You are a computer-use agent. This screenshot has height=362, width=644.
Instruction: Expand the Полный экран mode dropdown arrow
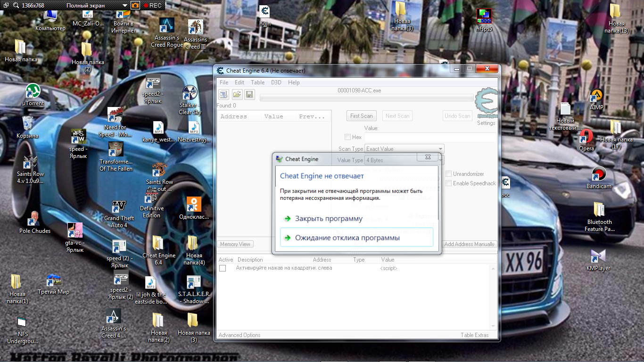pos(124,6)
